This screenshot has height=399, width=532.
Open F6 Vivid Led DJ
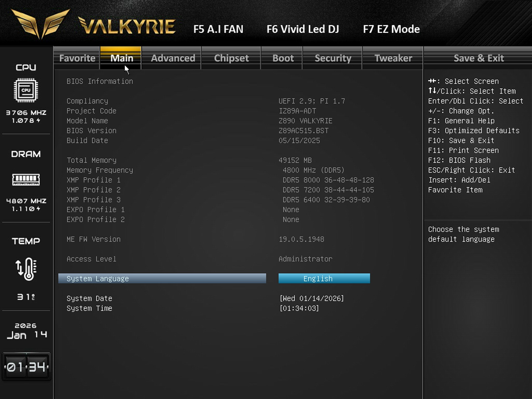(x=303, y=29)
